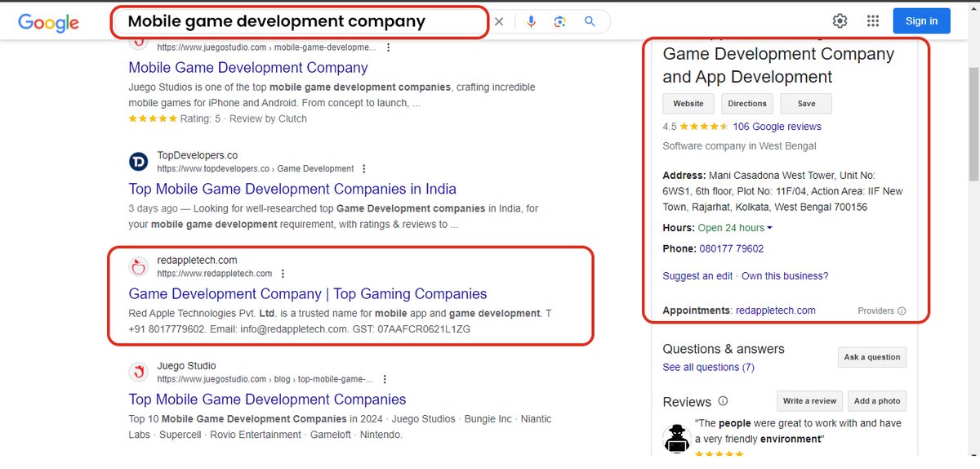Click 'Suggest an edit' link
980x469 pixels.
[697, 276]
